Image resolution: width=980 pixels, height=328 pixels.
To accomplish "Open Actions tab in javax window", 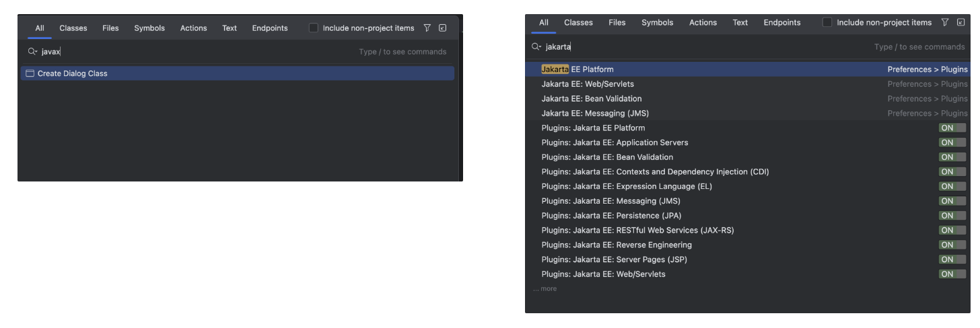I will pos(193,28).
